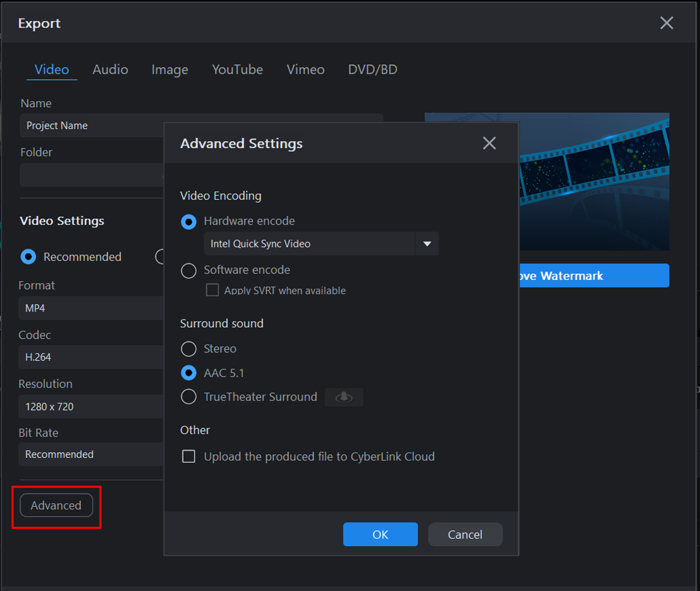Select the Software encode option

(x=188, y=270)
